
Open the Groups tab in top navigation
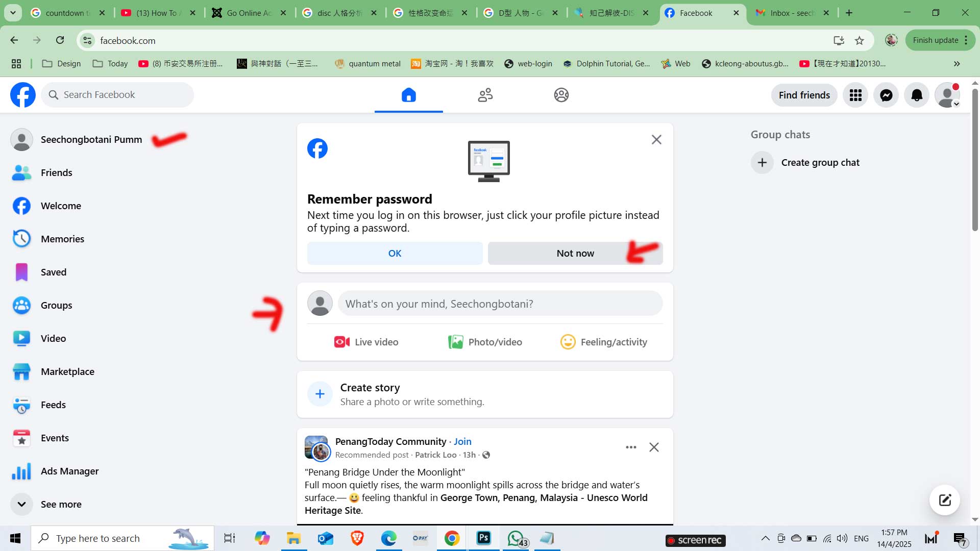tap(561, 95)
